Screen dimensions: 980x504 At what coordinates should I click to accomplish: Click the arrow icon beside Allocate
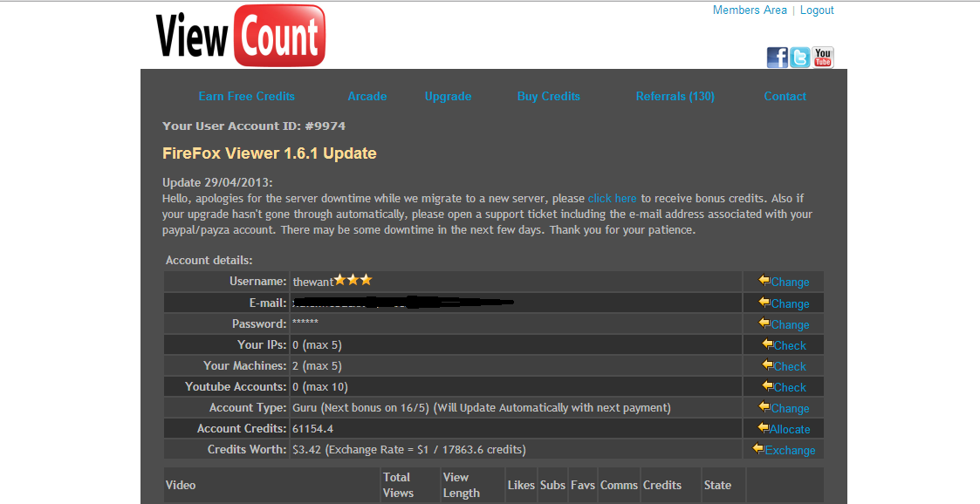763,428
